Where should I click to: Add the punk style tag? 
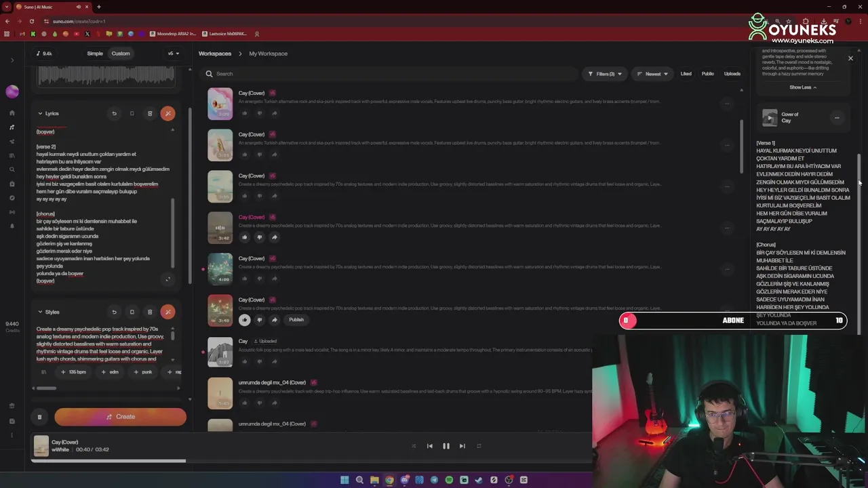point(143,371)
